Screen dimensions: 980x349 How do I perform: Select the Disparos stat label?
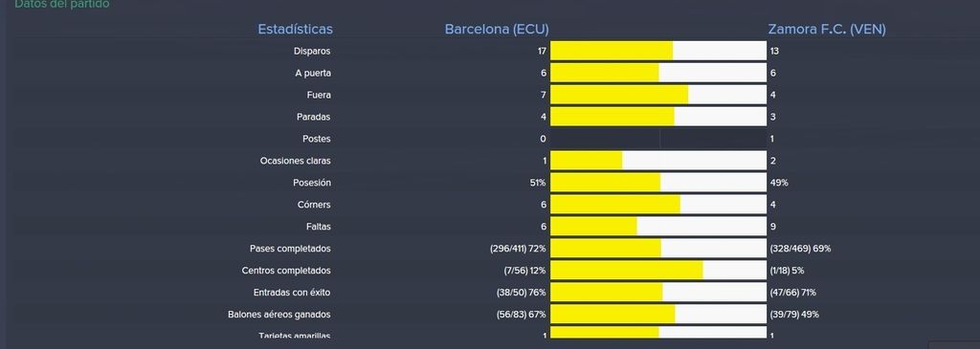coord(312,52)
